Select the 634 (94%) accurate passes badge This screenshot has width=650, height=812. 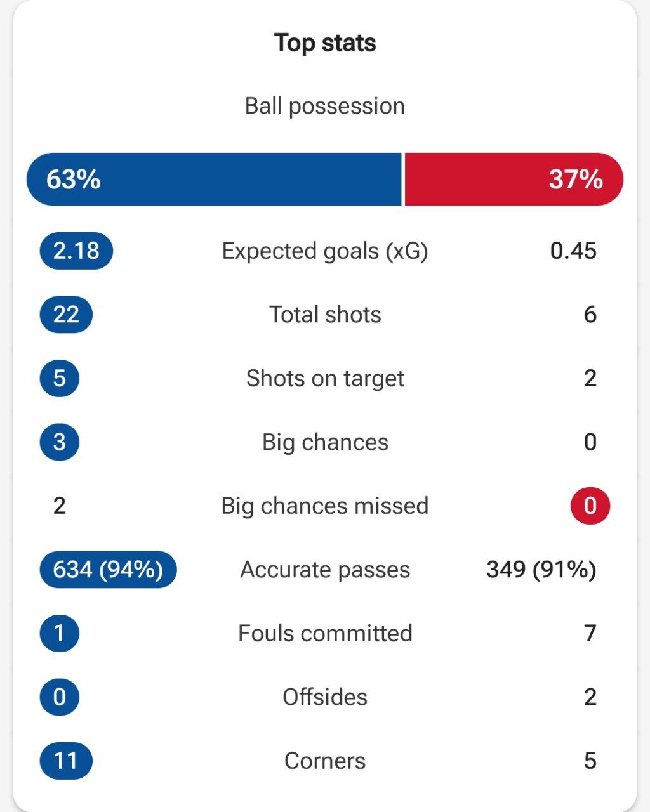pyautogui.click(x=108, y=570)
